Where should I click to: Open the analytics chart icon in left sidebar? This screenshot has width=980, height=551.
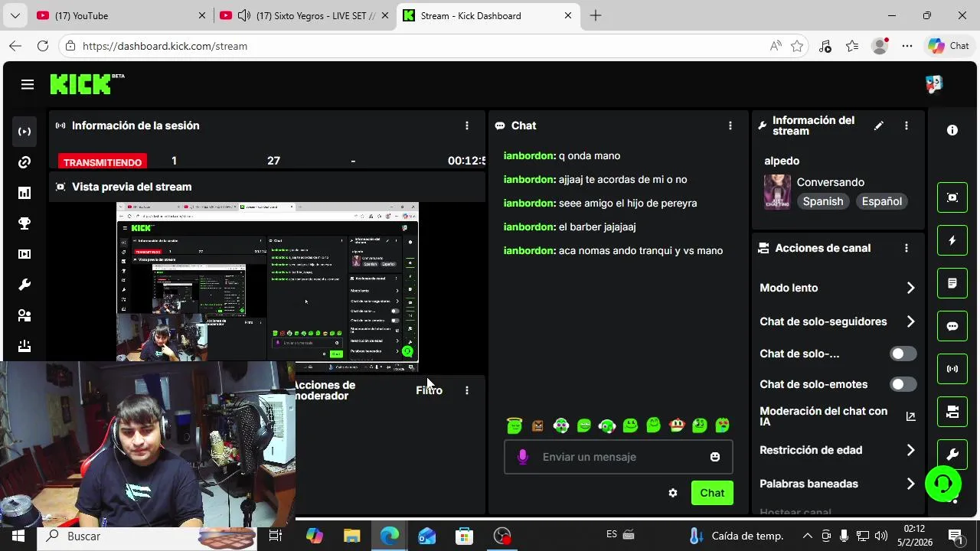pyautogui.click(x=24, y=193)
